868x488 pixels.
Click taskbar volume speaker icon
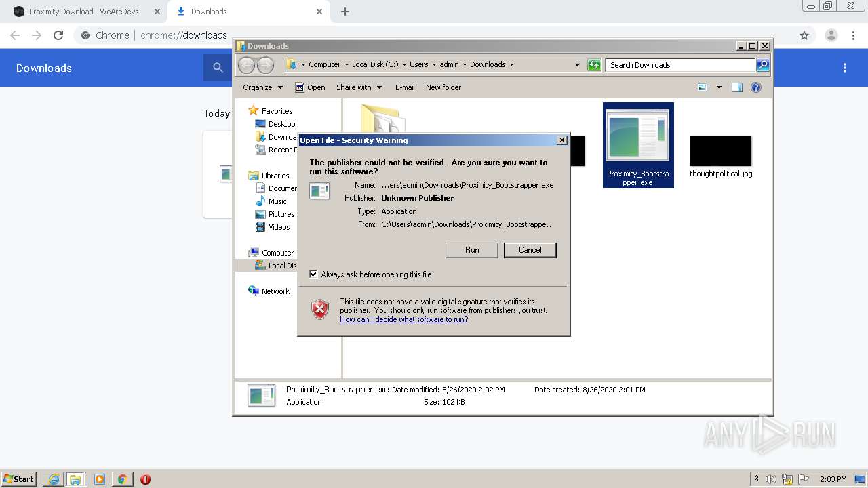click(x=771, y=479)
